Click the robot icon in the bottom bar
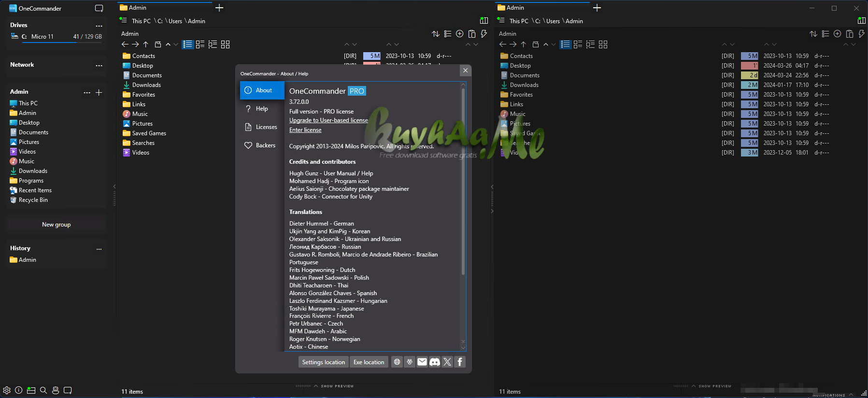 coord(56,390)
